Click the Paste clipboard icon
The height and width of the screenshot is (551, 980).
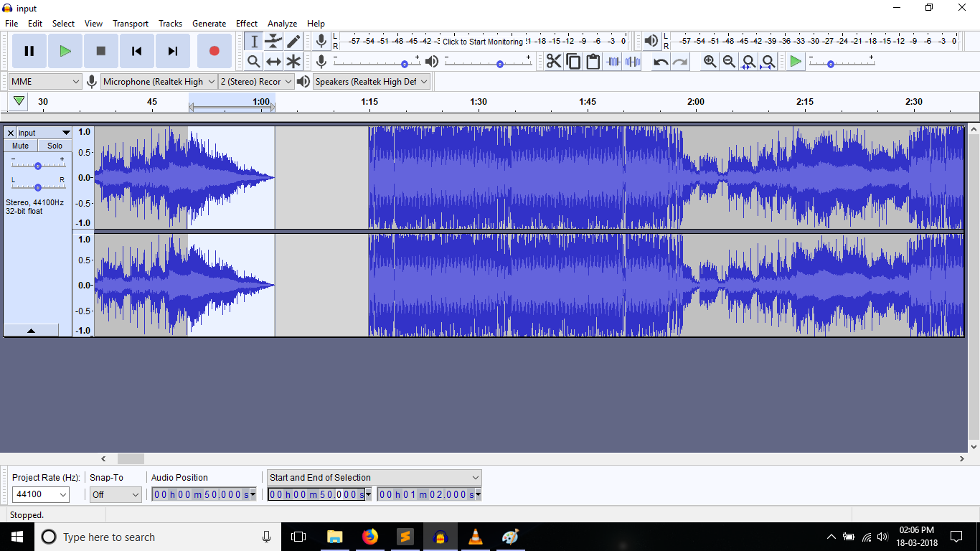(x=593, y=62)
